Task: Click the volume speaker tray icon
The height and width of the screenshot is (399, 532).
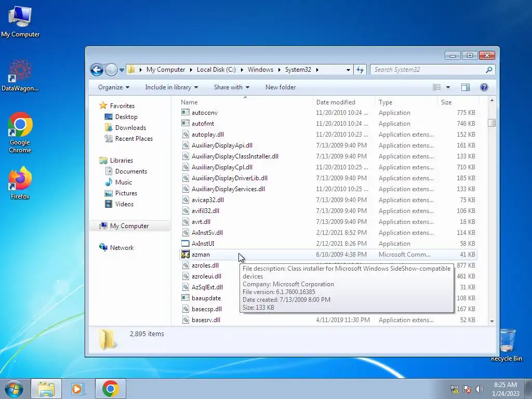Action: (479, 389)
